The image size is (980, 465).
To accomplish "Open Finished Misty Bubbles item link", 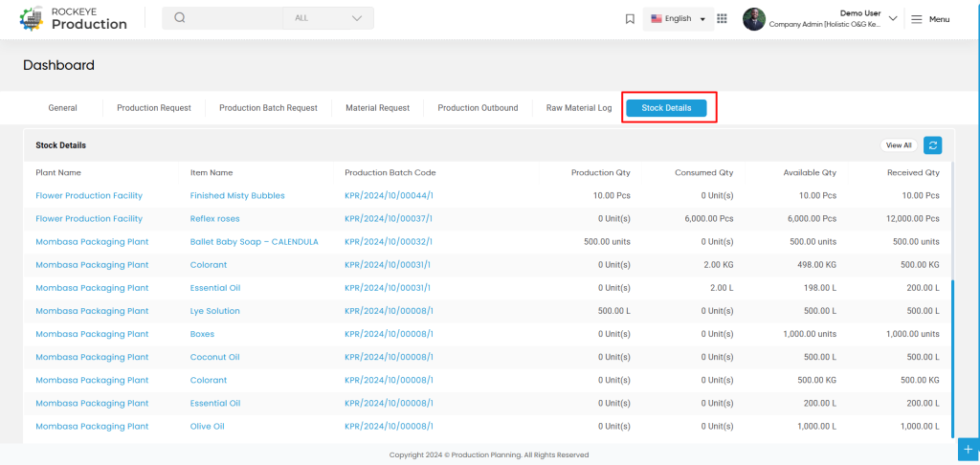I will 237,195.
